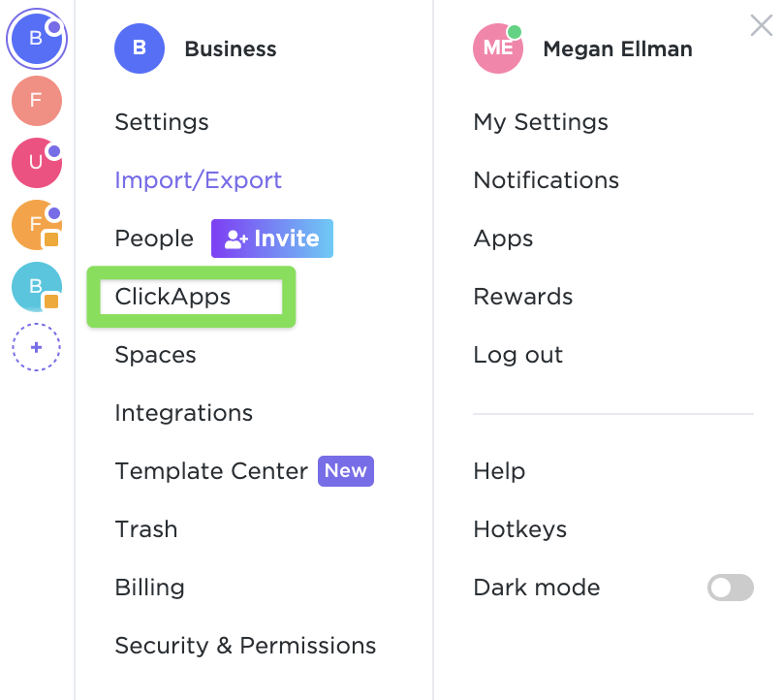Click Megan Ellman's ME avatar
Viewport: 783px width, 700px height.
(x=497, y=48)
